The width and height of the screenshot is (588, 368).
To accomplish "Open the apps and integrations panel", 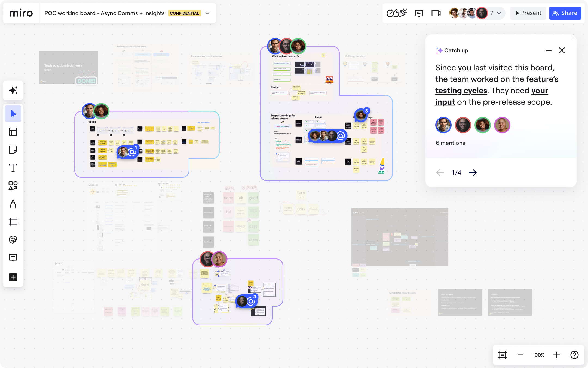I will 13,277.
